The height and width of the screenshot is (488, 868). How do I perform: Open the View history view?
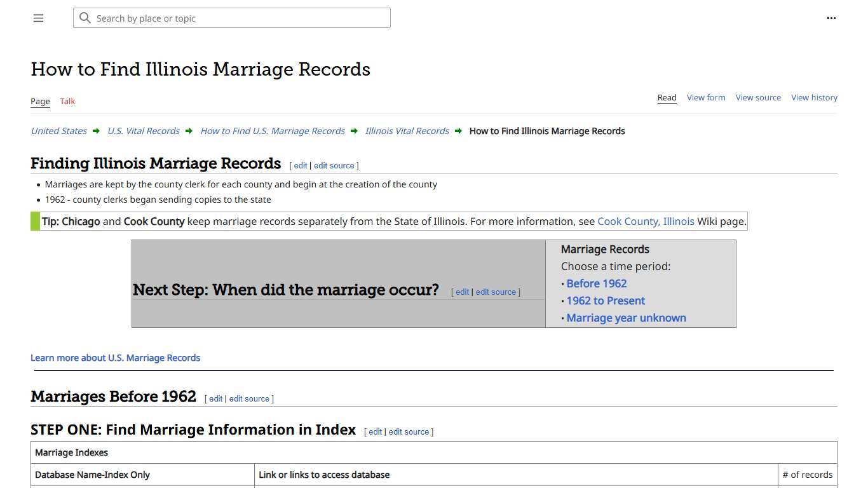[814, 97]
